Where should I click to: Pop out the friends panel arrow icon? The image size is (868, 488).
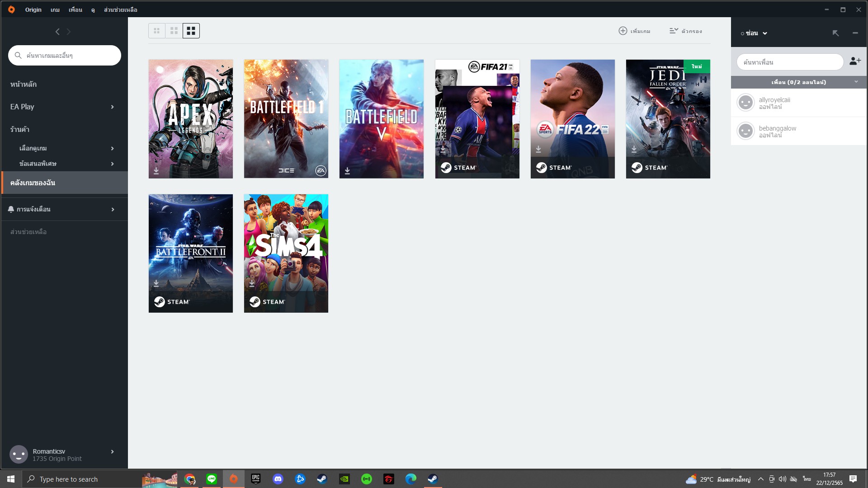click(835, 33)
